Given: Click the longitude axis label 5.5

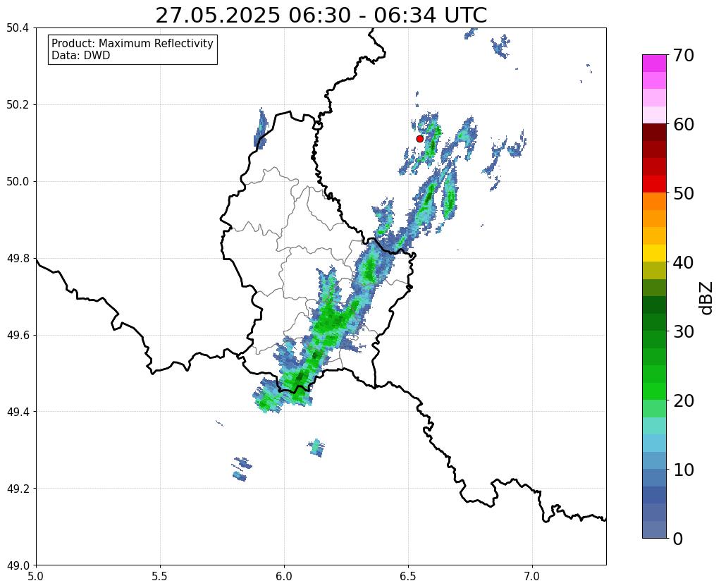Looking at the screenshot, I should coord(160,575).
